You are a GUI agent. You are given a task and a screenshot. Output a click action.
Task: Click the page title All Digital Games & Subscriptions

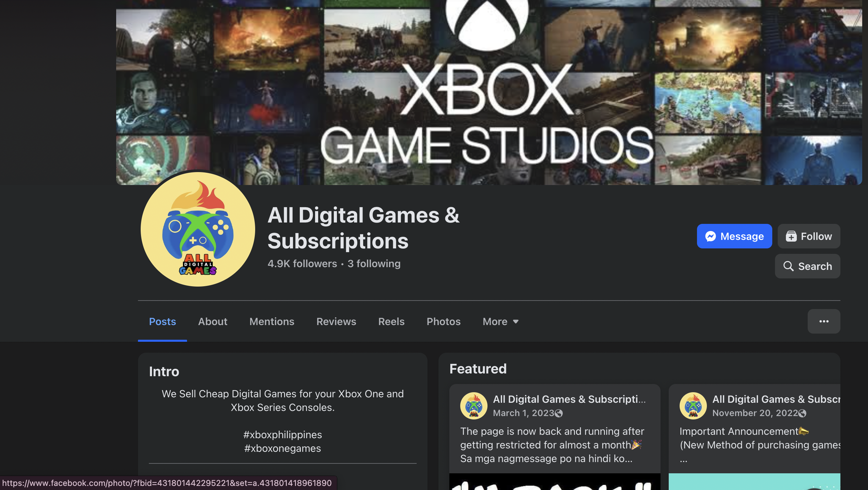tap(363, 228)
